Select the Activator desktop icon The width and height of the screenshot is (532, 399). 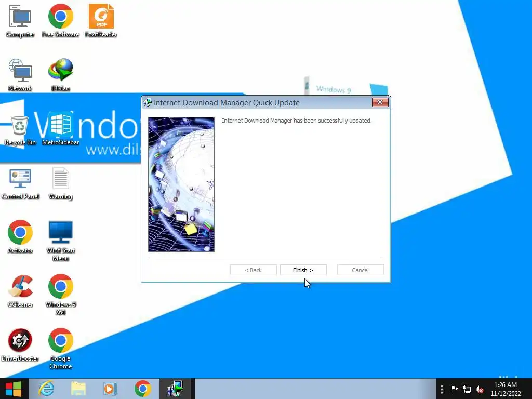tap(20, 237)
